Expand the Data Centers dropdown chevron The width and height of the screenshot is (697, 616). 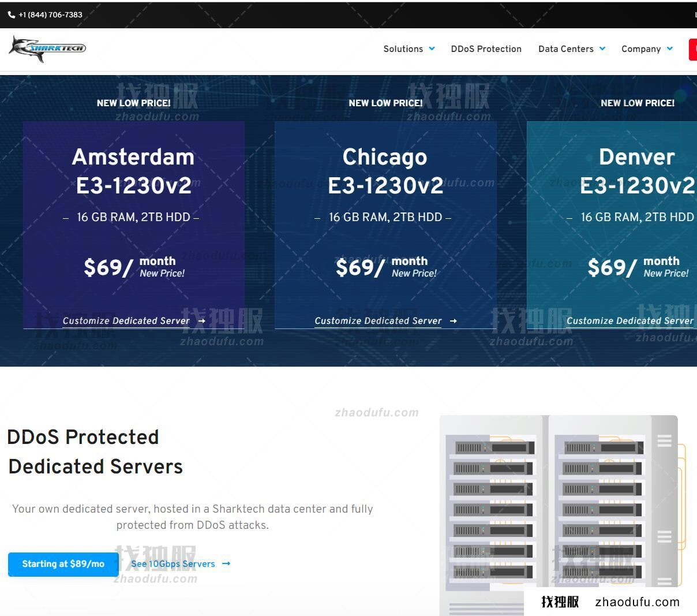click(x=602, y=49)
